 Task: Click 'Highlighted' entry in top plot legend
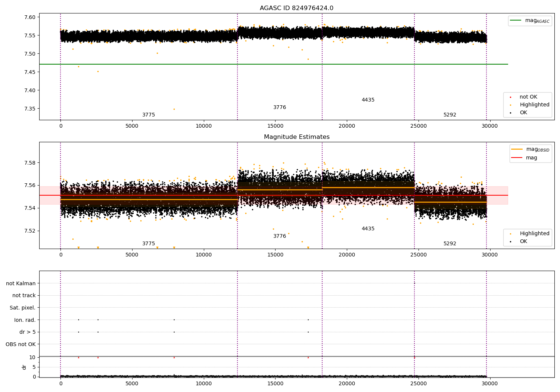pos(530,105)
